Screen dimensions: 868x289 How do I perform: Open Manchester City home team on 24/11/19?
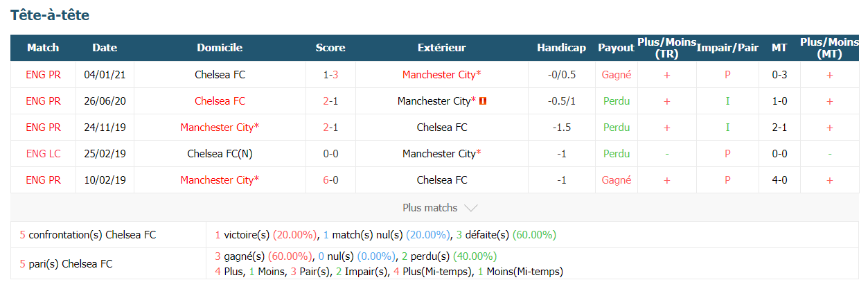pyautogui.click(x=220, y=128)
